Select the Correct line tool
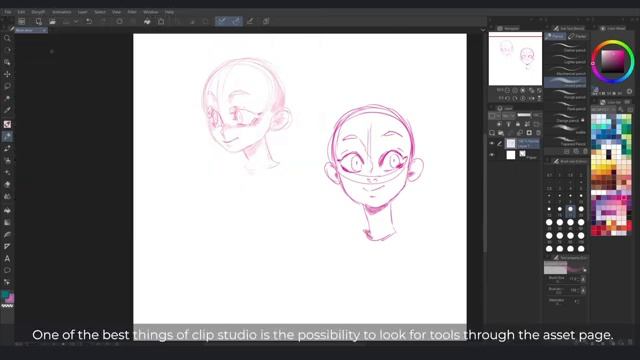The height and width of the screenshot is (360, 640). pos(7,282)
